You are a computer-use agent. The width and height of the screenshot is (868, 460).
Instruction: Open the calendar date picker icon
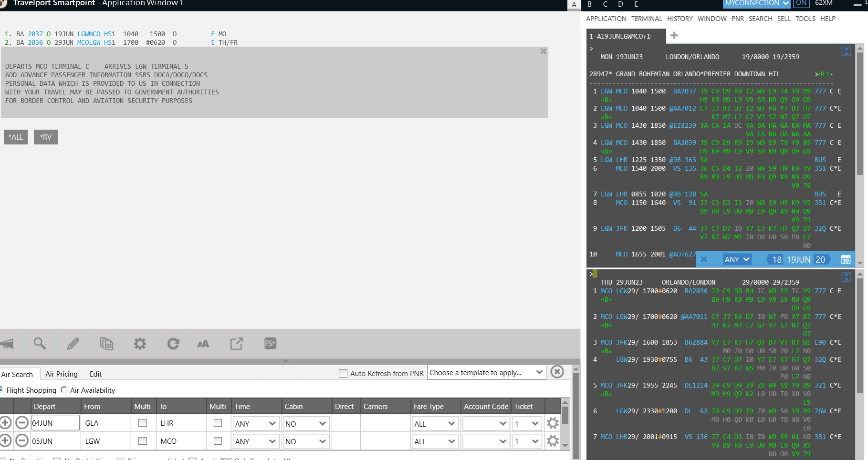pos(846,259)
